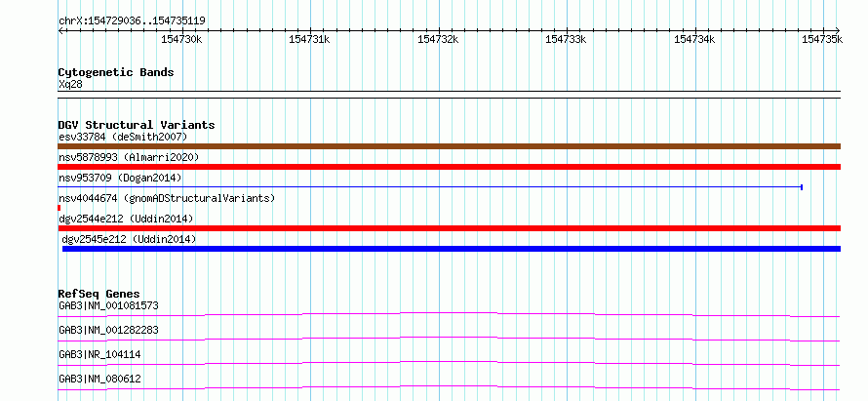Click the 154732k ruler tick label
Image resolution: width=868 pixels, height=401 pixels.
(x=438, y=39)
